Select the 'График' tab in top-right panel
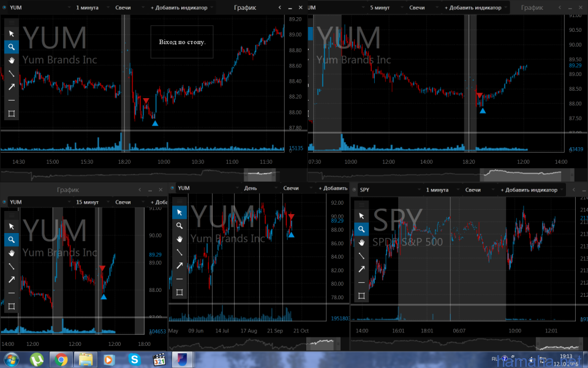Image resolution: width=588 pixels, height=368 pixels. [x=532, y=8]
